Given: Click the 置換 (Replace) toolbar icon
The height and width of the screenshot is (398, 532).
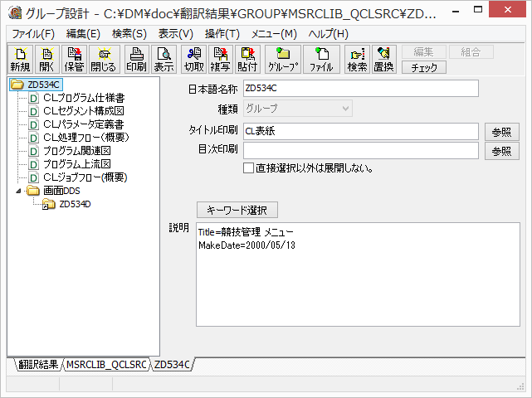Looking at the screenshot, I should (x=384, y=60).
